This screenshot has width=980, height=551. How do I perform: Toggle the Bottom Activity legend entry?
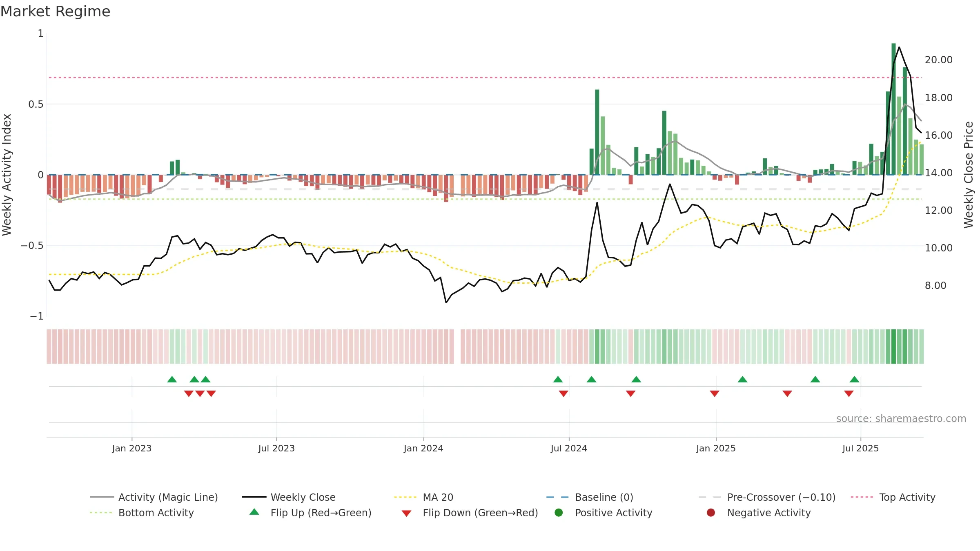(142, 513)
